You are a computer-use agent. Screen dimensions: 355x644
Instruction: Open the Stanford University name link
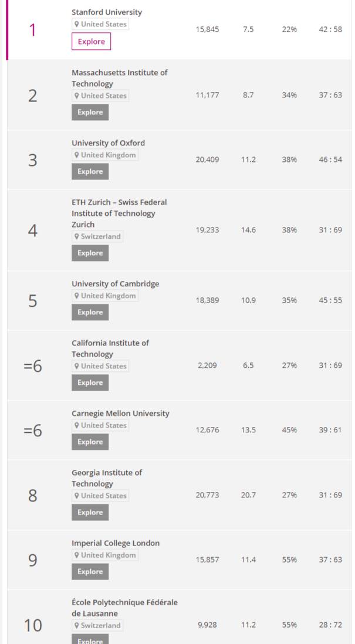pos(107,12)
